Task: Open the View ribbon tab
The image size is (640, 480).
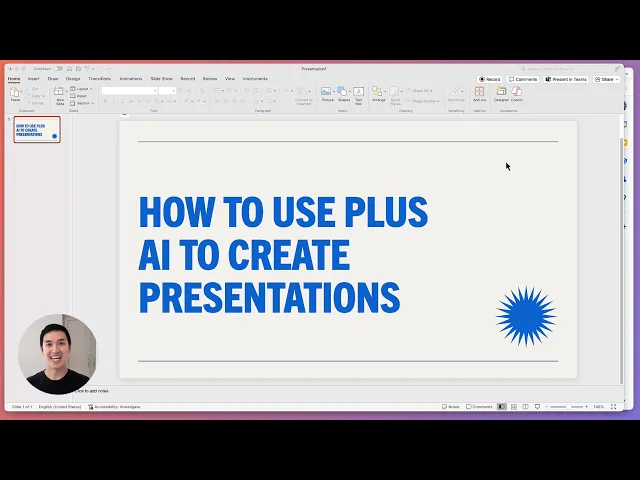Action: (x=230, y=78)
